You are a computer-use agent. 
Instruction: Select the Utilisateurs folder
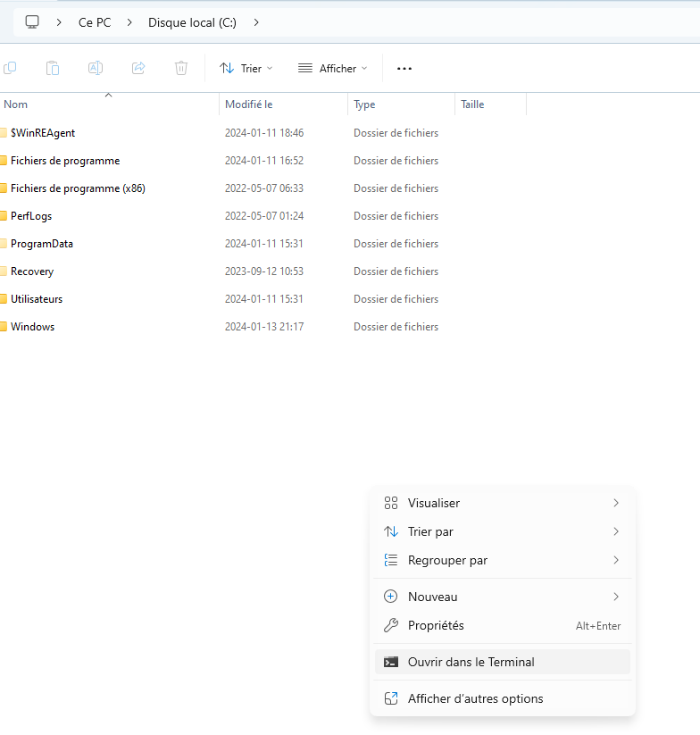tap(36, 299)
